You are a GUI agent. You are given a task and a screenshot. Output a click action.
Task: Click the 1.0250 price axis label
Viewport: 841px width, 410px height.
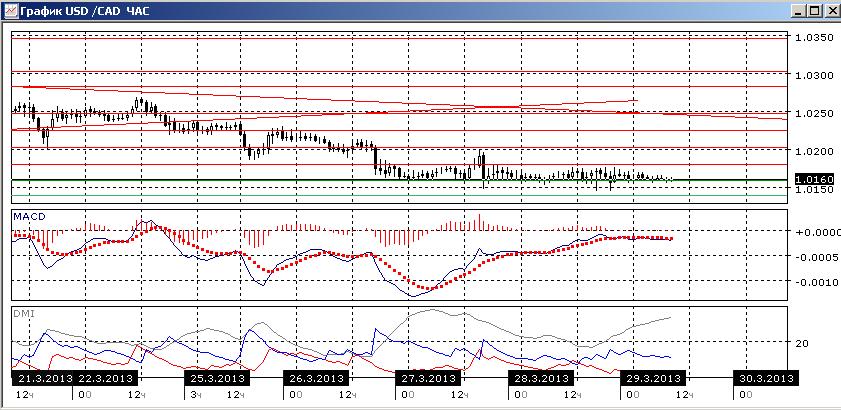coord(814,113)
